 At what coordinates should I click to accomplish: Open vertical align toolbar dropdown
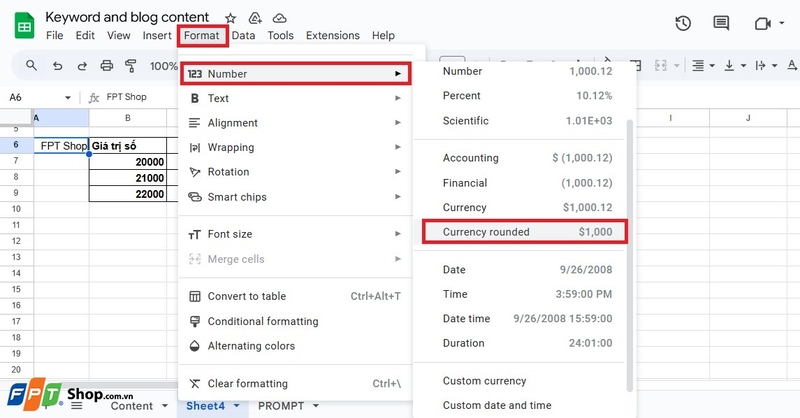(x=735, y=65)
